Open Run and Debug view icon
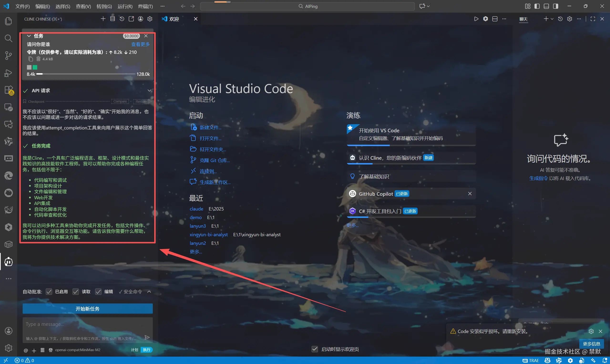Image resolution: width=610 pixels, height=364 pixels. [x=8, y=73]
